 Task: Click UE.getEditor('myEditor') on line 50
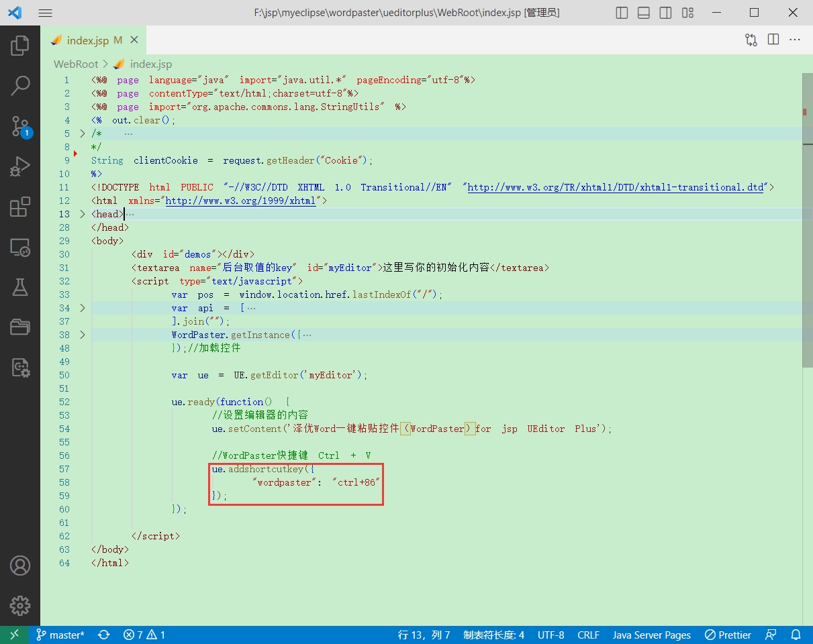click(299, 375)
